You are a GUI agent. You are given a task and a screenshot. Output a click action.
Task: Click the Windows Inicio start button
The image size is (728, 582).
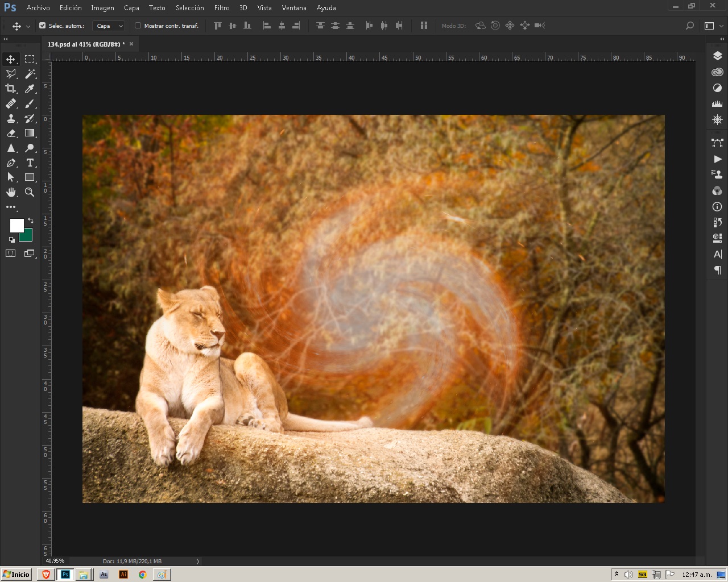(x=16, y=574)
